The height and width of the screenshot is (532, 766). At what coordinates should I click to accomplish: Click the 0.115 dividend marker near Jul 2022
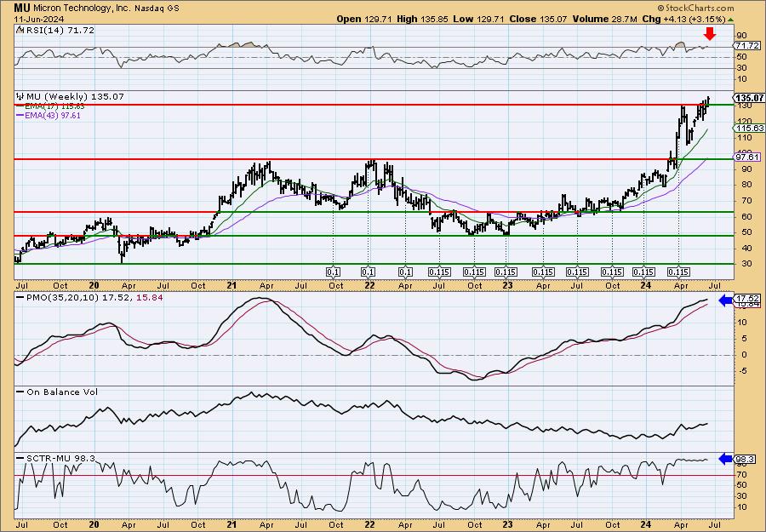[x=440, y=272]
